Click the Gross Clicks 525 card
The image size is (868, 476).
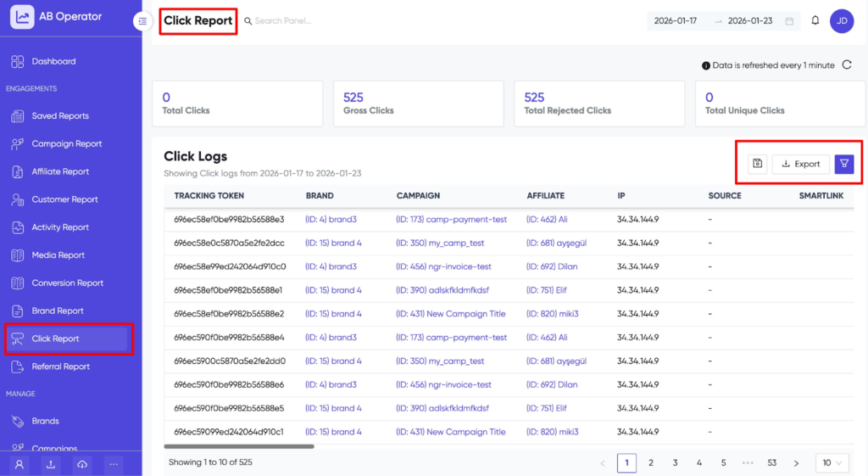click(419, 104)
